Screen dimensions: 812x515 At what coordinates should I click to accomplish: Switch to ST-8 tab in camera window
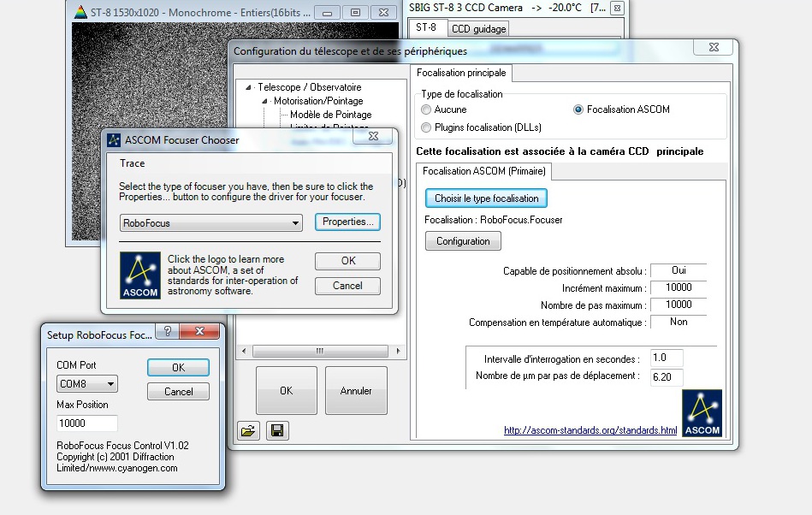click(426, 27)
